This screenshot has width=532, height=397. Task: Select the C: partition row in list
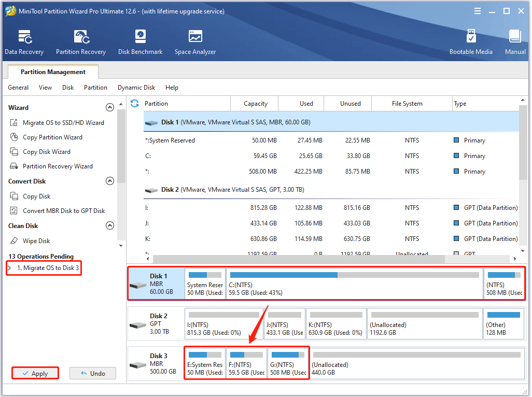click(331, 156)
